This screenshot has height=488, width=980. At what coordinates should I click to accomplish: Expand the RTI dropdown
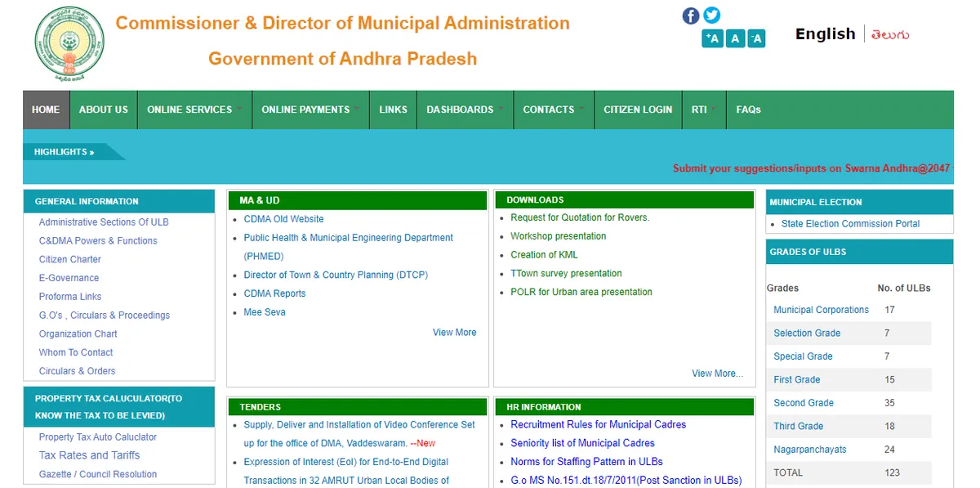[701, 109]
